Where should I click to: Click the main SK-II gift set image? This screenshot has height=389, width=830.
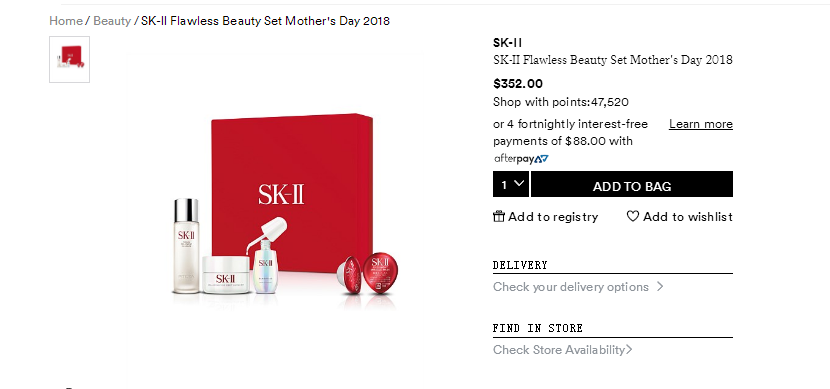pyautogui.click(x=285, y=211)
